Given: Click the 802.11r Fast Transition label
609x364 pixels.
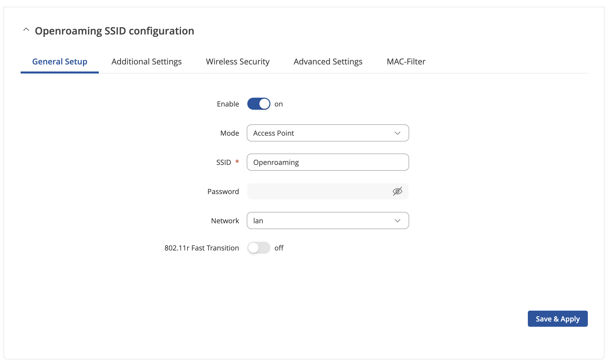Looking at the screenshot, I should (202, 248).
